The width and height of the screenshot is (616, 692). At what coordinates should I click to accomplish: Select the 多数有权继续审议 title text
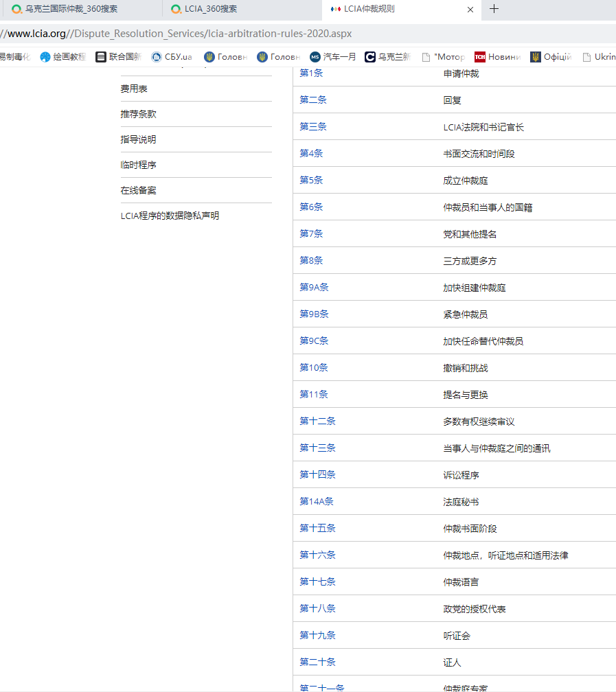[479, 422]
